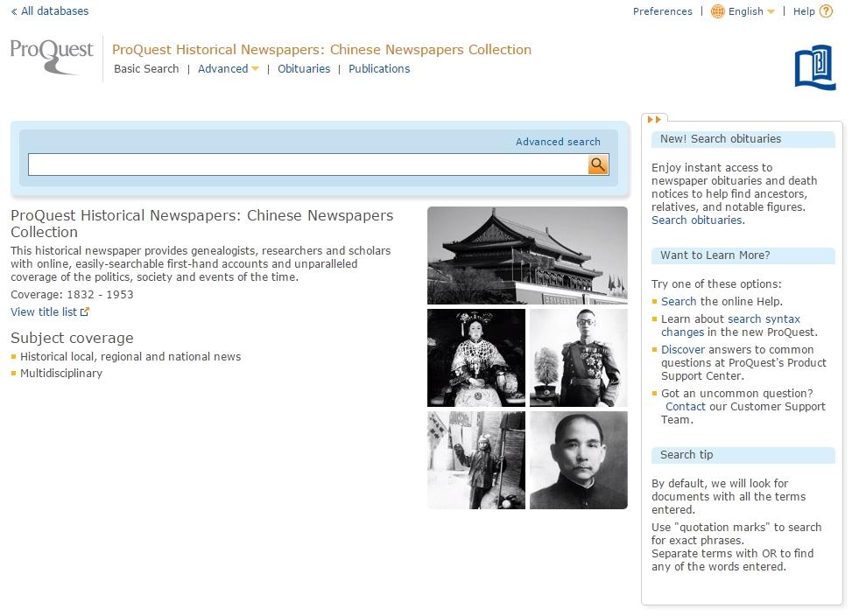Click the temple gate photograph
This screenshot has height=616, width=852.
[527, 255]
